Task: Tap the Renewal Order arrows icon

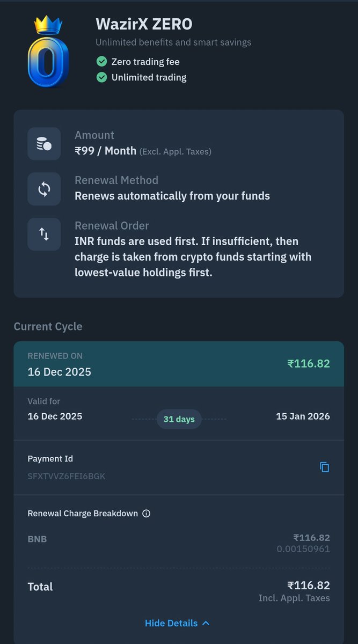Action: 44,234
